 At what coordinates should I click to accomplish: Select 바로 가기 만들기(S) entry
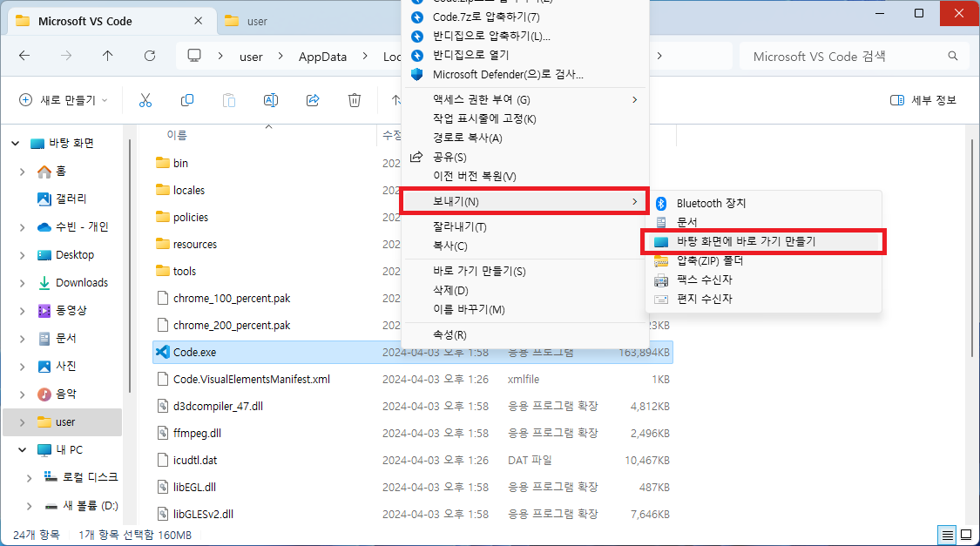[x=524, y=271]
